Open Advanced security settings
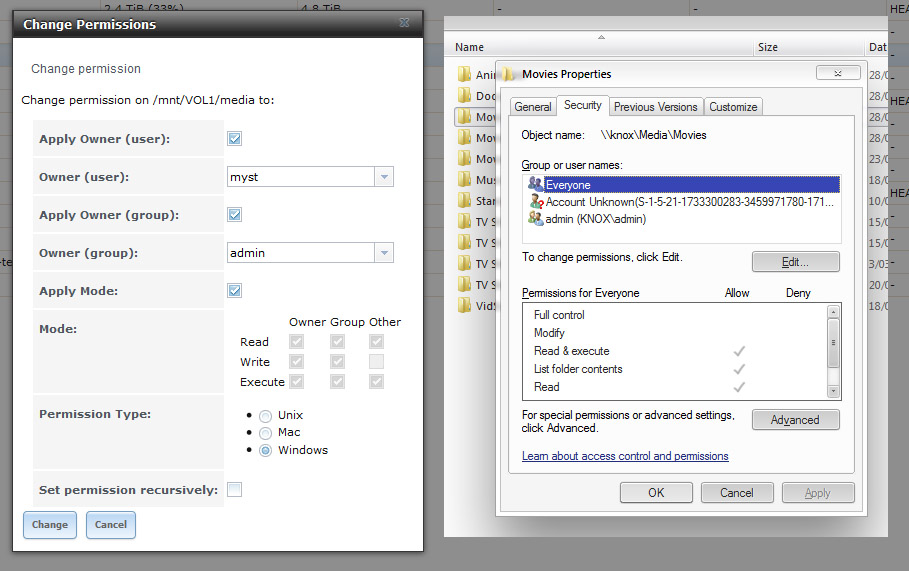This screenshot has width=909, height=571. click(x=795, y=420)
